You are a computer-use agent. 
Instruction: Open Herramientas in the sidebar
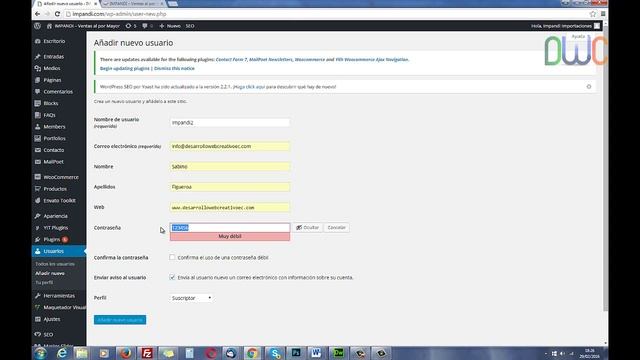[x=59, y=296]
